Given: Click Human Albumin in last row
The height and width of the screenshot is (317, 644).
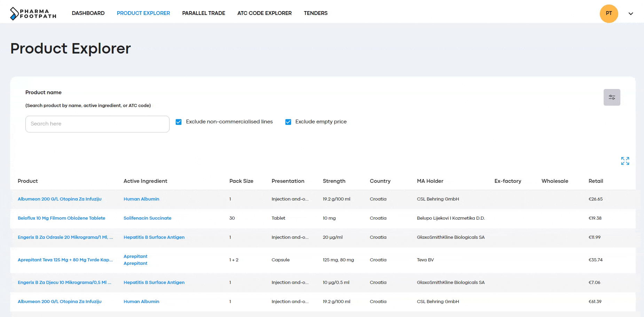Looking at the screenshot, I should (141, 302).
